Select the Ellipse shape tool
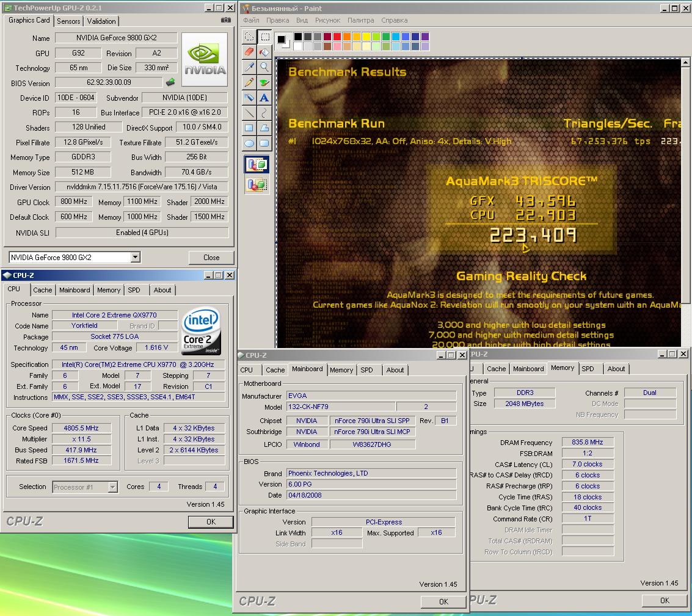 [x=249, y=143]
